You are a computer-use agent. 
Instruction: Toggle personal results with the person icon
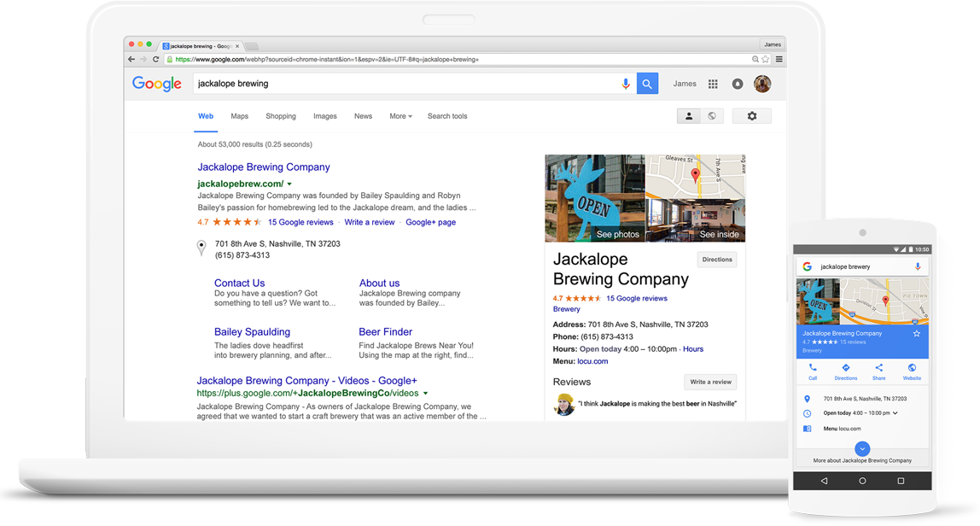pos(688,115)
